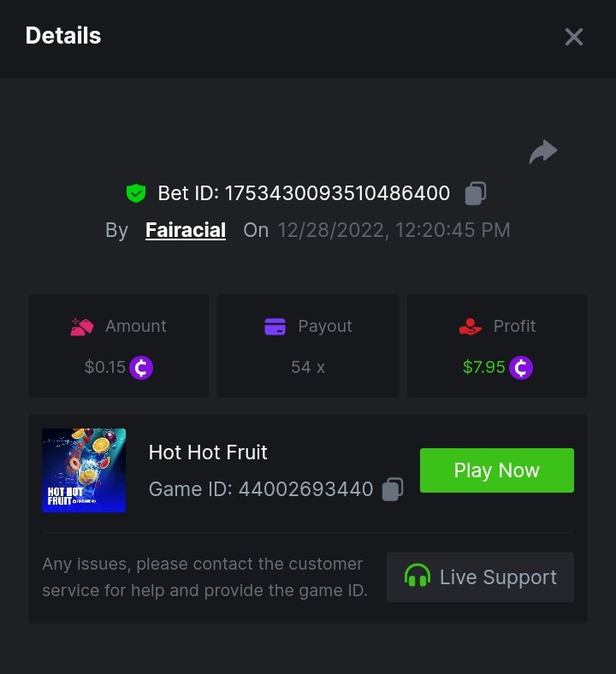The width and height of the screenshot is (616, 674).
Task: Click the share arrow icon
Action: (542, 152)
